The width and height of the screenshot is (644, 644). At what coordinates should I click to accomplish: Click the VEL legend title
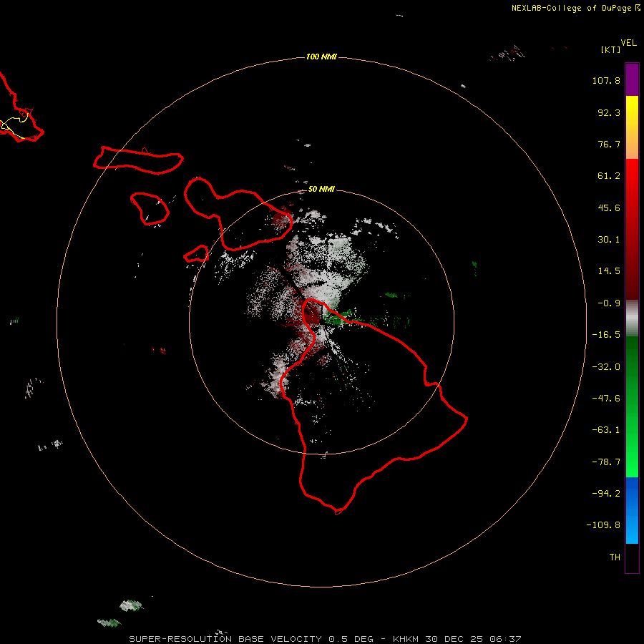628,43
